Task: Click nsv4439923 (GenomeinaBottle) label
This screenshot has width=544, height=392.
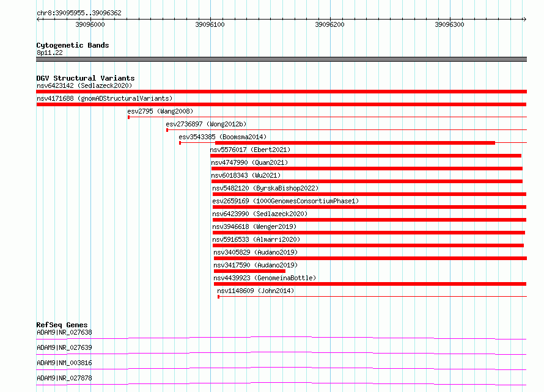Action: 265,278
